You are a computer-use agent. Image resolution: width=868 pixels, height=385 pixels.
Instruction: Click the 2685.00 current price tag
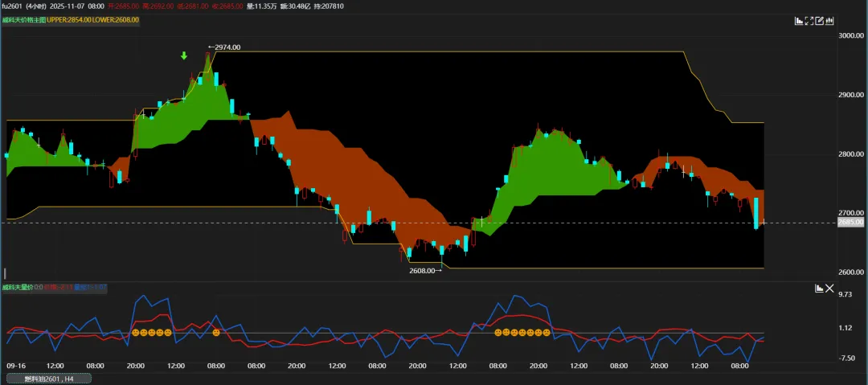[849, 222]
